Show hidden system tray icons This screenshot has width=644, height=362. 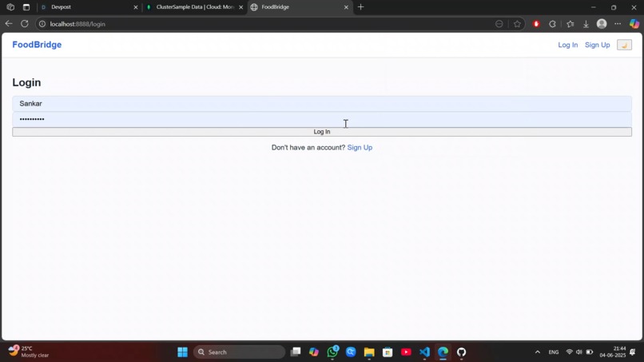pos(537,352)
